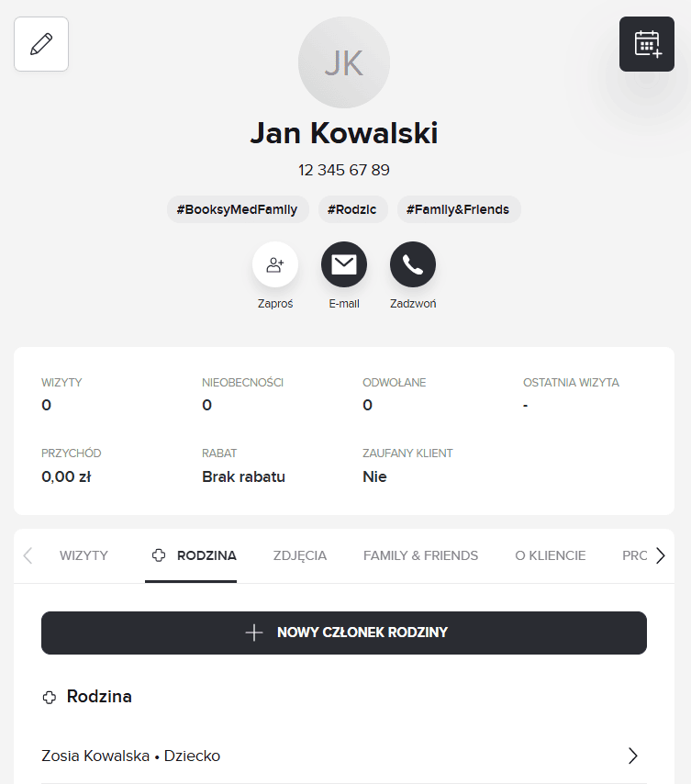Click the Zaproś invite icon
691x784 pixels.
pos(275,263)
